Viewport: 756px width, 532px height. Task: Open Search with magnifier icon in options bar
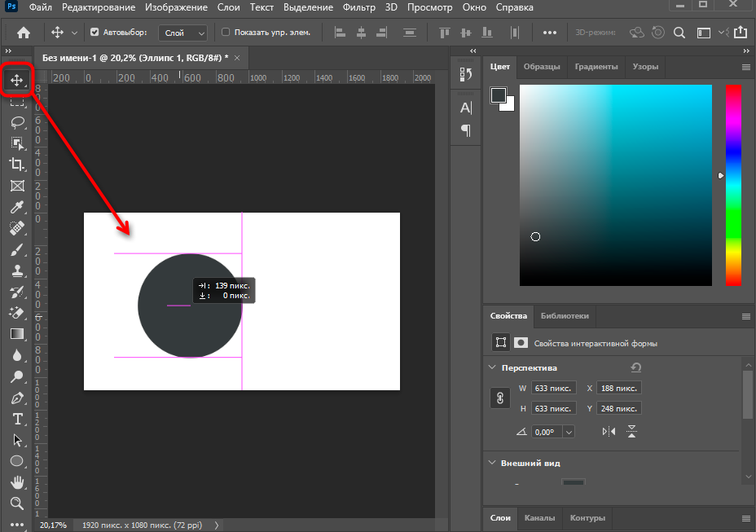pos(679,33)
